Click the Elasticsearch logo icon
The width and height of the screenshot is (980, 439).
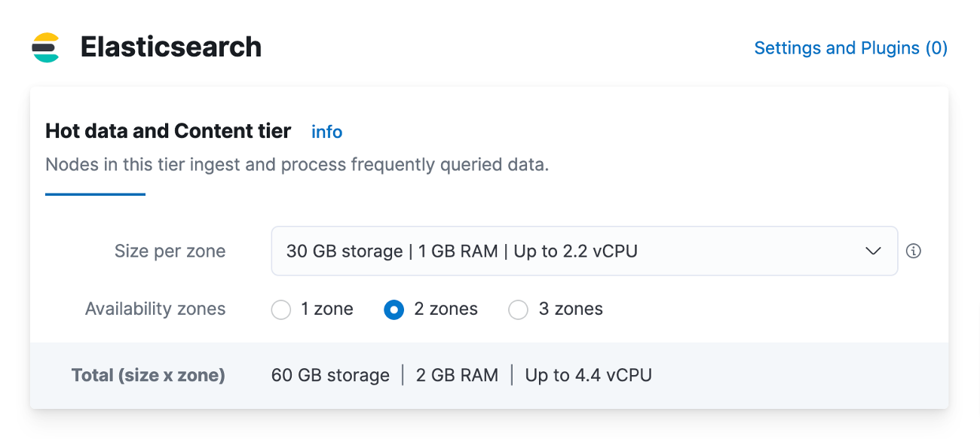[x=45, y=47]
